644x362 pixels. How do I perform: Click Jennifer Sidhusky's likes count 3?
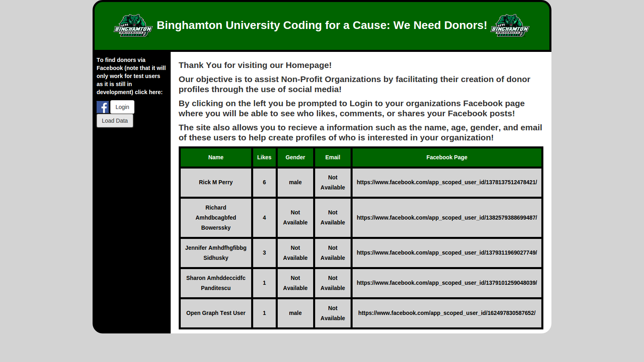264,253
